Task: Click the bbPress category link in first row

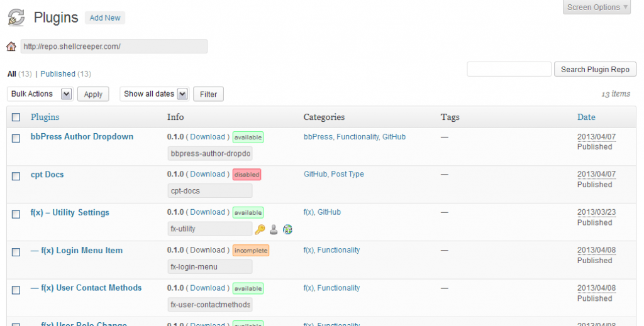Action: pyautogui.click(x=318, y=136)
